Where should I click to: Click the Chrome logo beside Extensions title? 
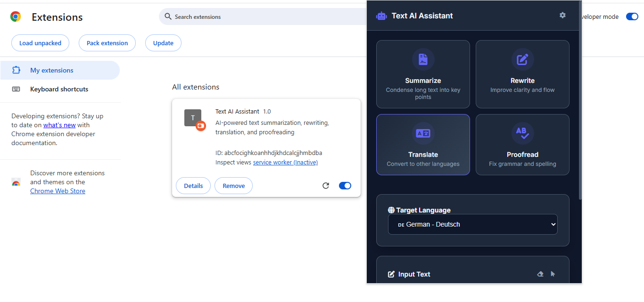pyautogui.click(x=16, y=17)
